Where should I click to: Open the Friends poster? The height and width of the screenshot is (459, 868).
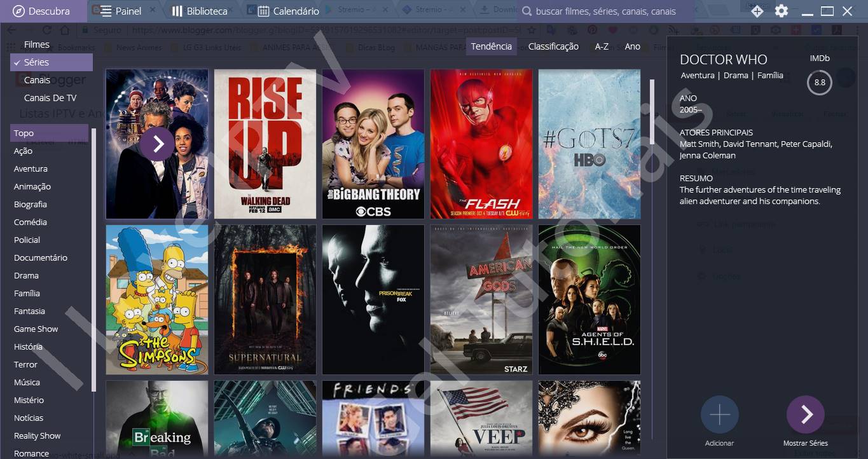pos(373,420)
